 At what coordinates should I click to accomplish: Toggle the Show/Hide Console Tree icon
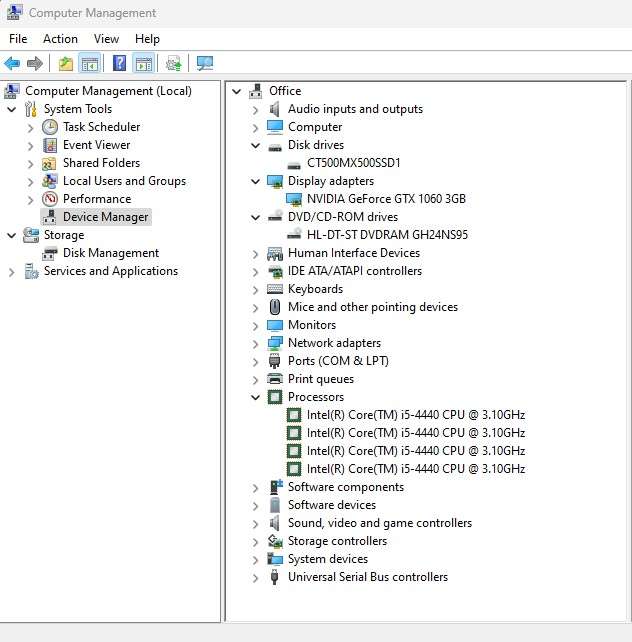coord(90,63)
